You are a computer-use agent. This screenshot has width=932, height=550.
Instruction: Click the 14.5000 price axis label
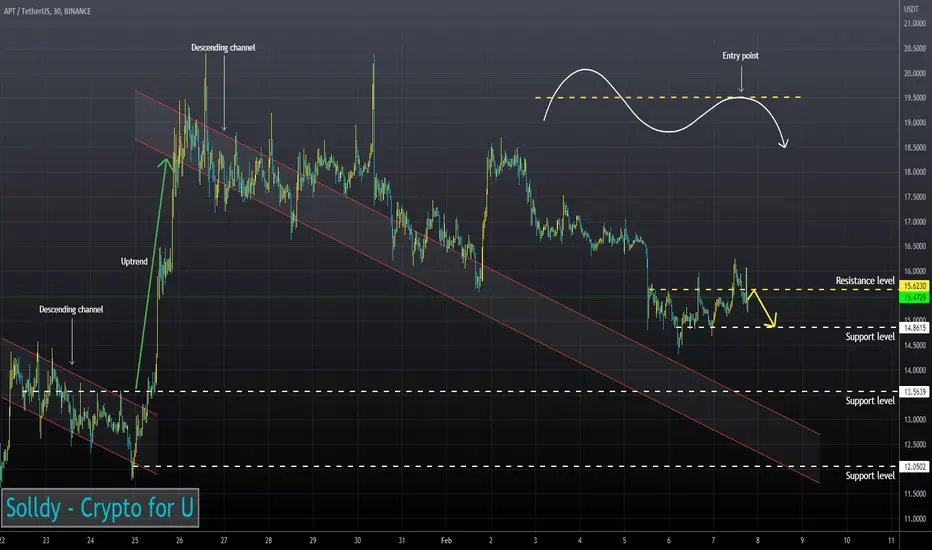[x=915, y=345]
